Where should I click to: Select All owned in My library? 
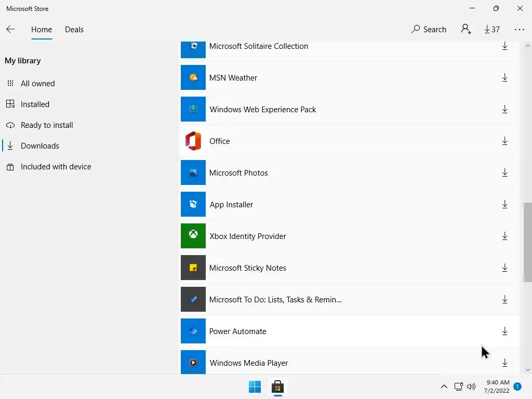(x=37, y=84)
